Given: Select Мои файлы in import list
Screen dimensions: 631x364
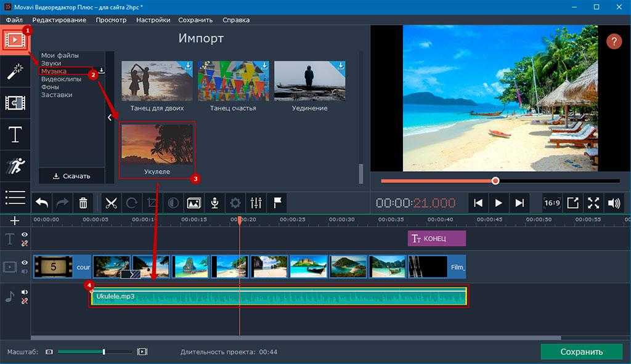Looking at the screenshot, I should 60,55.
